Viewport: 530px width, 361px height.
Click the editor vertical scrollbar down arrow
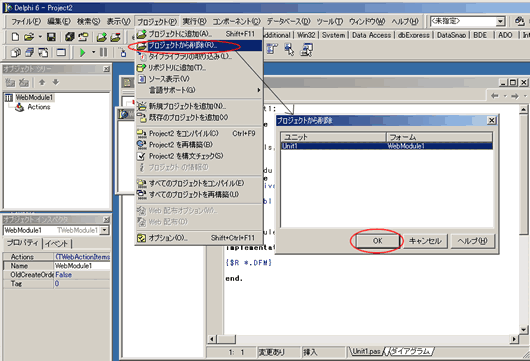click(523, 330)
